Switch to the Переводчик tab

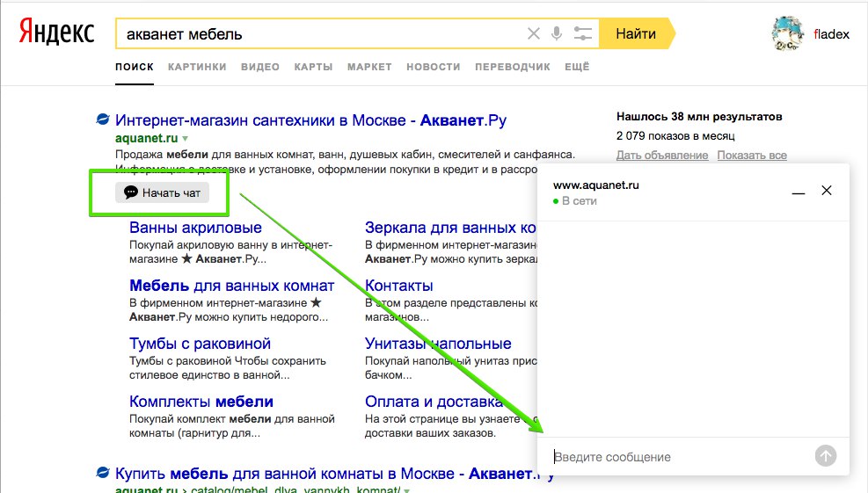[513, 67]
